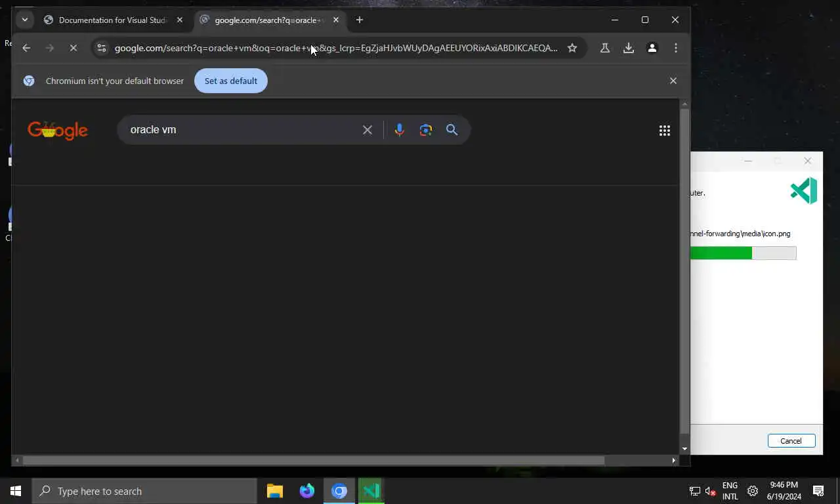This screenshot has width=840, height=504.
Task: Open the profile avatar menu
Action: 652,48
